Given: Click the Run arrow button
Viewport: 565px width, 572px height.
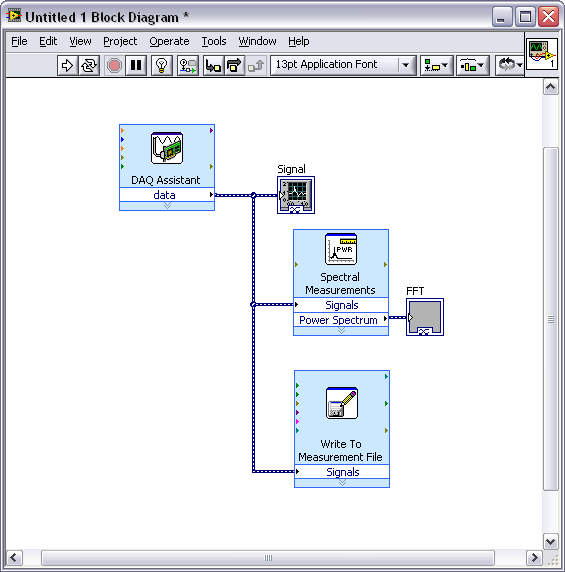Looking at the screenshot, I should click(67, 66).
